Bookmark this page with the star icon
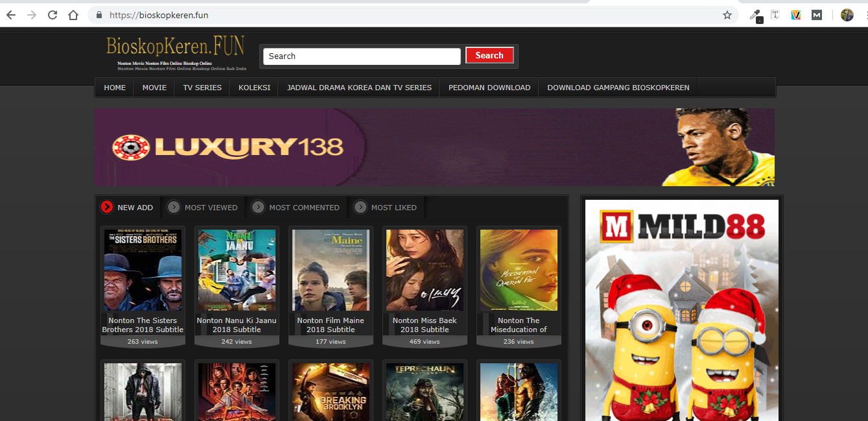 (727, 15)
